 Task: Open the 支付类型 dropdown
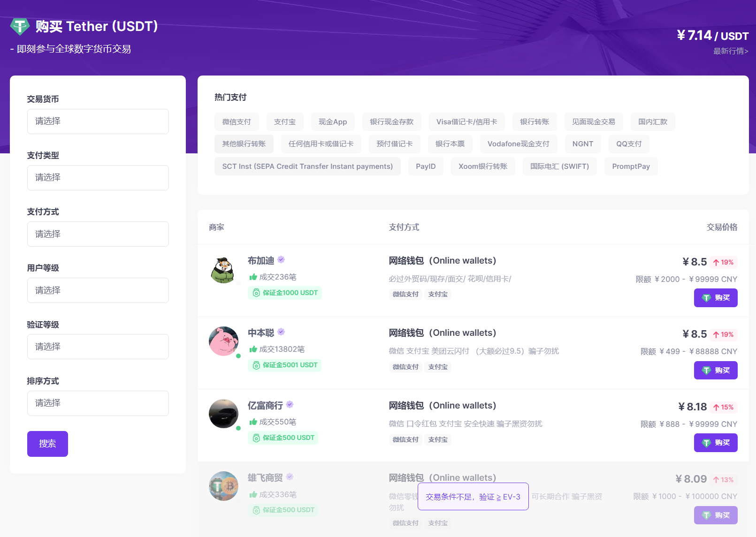coord(98,178)
